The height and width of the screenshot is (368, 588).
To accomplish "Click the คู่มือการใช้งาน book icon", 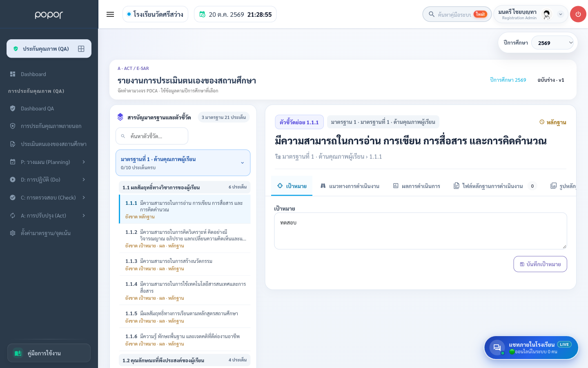I will click(18, 353).
